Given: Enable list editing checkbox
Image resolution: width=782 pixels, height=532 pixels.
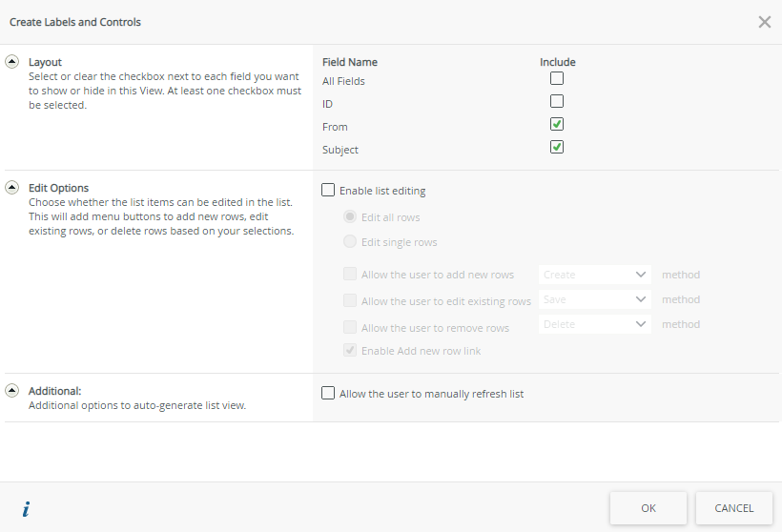Looking at the screenshot, I should point(328,191).
